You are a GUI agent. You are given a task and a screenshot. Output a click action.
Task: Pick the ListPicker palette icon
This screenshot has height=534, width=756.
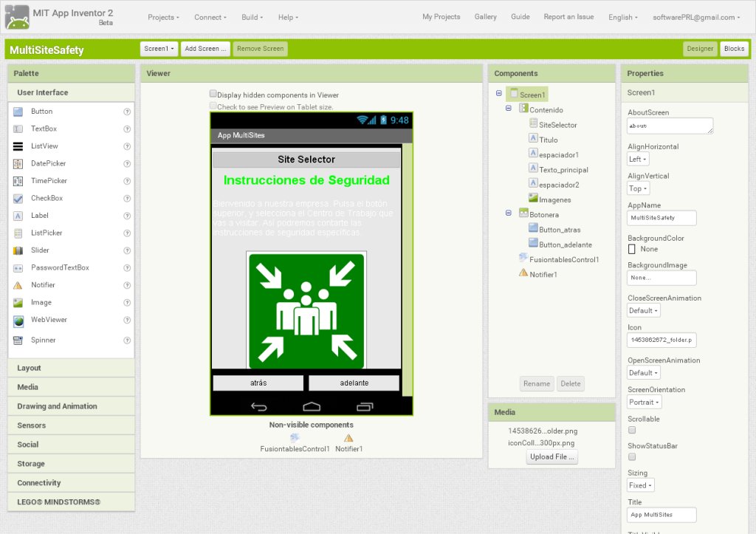point(18,233)
